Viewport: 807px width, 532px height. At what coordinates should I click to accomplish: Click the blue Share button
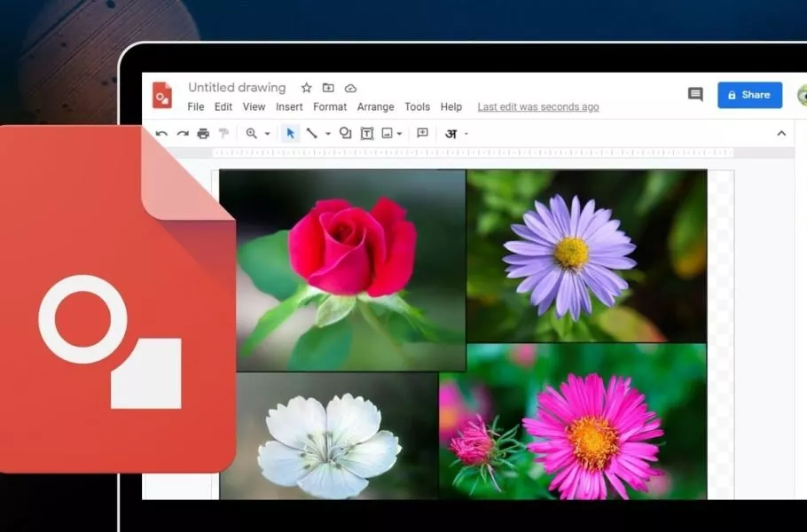click(x=750, y=95)
